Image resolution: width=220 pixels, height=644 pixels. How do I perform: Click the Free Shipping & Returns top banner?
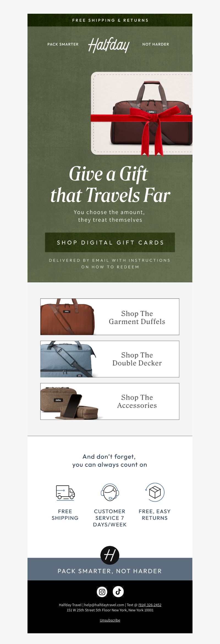110,20
